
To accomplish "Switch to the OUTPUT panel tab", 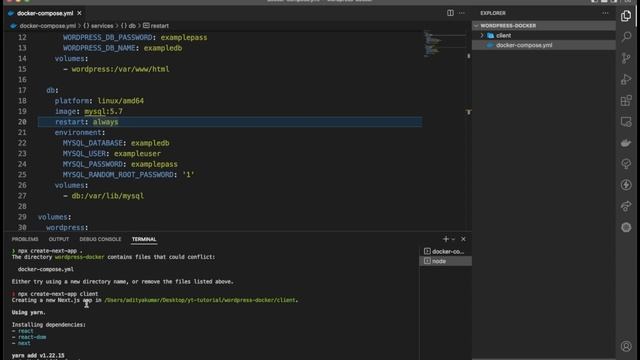I will (x=59, y=239).
